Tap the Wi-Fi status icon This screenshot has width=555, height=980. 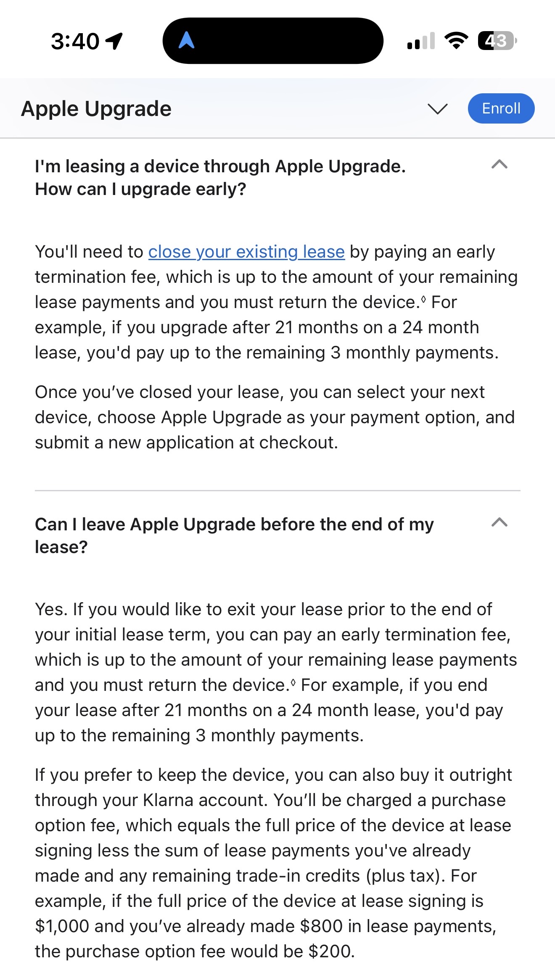point(457,41)
